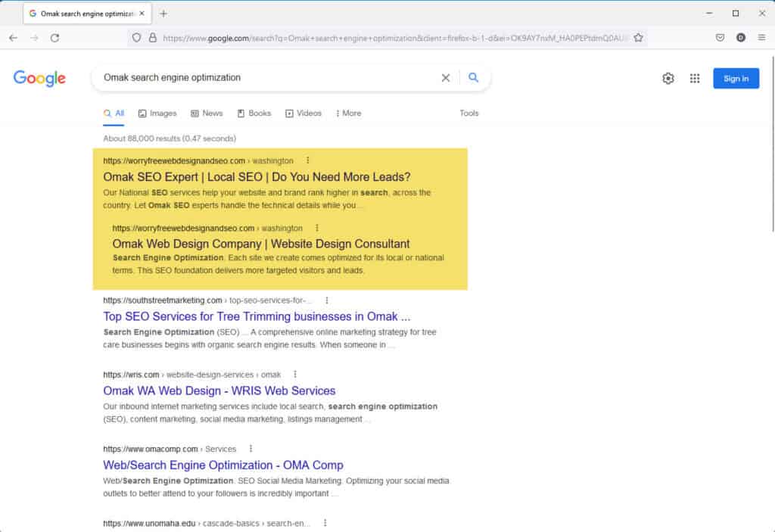
Task: Go to Google home via logo
Action: pyautogui.click(x=39, y=78)
